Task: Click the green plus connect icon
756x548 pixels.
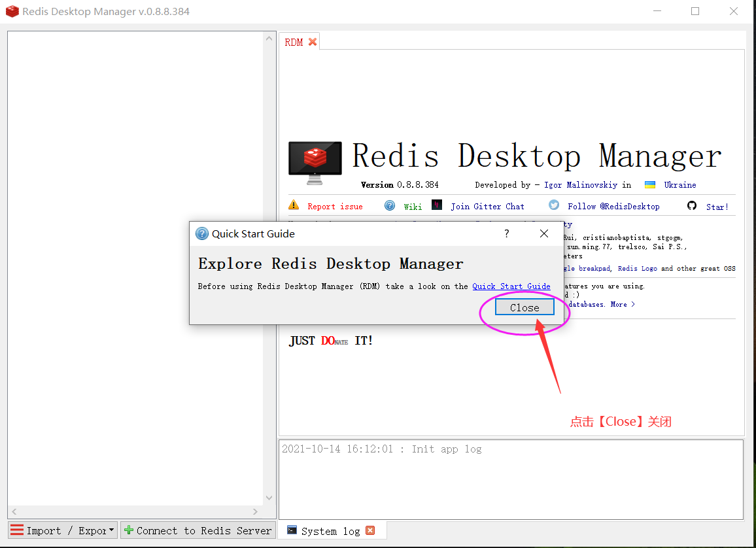Action: (x=129, y=530)
